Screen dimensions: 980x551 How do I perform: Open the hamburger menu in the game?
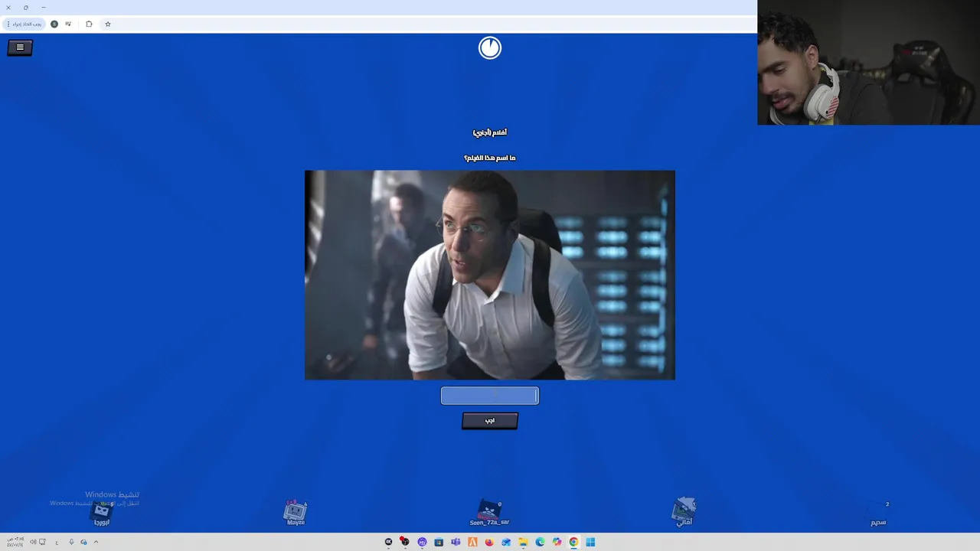point(20,47)
